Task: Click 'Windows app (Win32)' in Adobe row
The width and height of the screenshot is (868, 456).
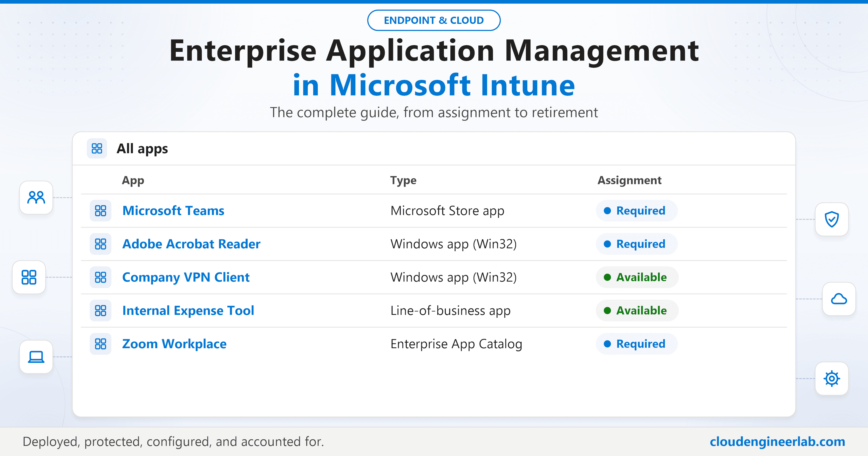Action: pyautogui.click(x=454, y=244)
